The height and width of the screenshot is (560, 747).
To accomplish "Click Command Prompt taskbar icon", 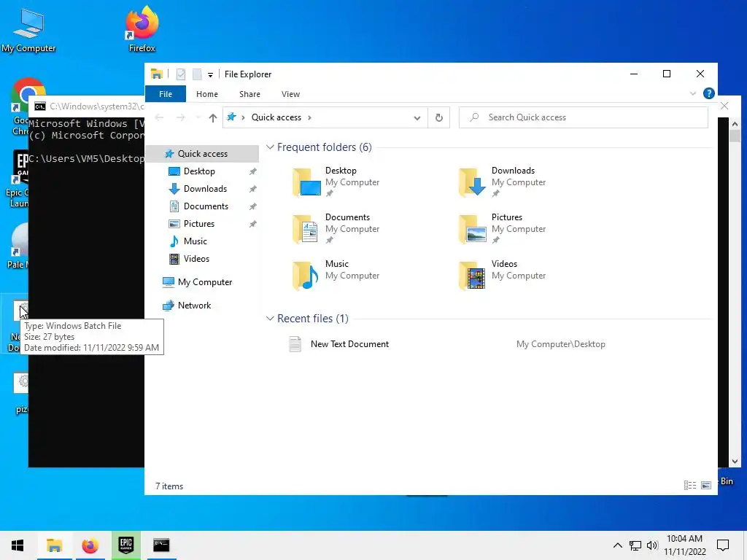I will (x=161, y=545).
